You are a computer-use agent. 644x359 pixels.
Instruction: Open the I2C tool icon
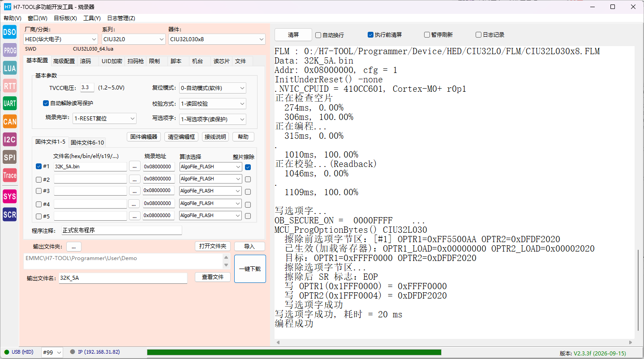pos(10,139)
